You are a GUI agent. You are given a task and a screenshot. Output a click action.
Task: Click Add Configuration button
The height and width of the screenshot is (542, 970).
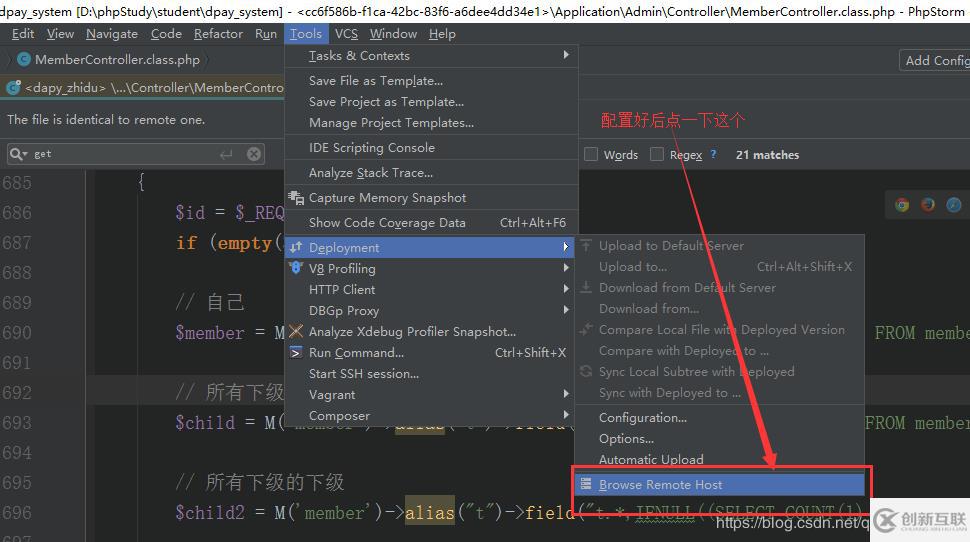pos(934,61)
